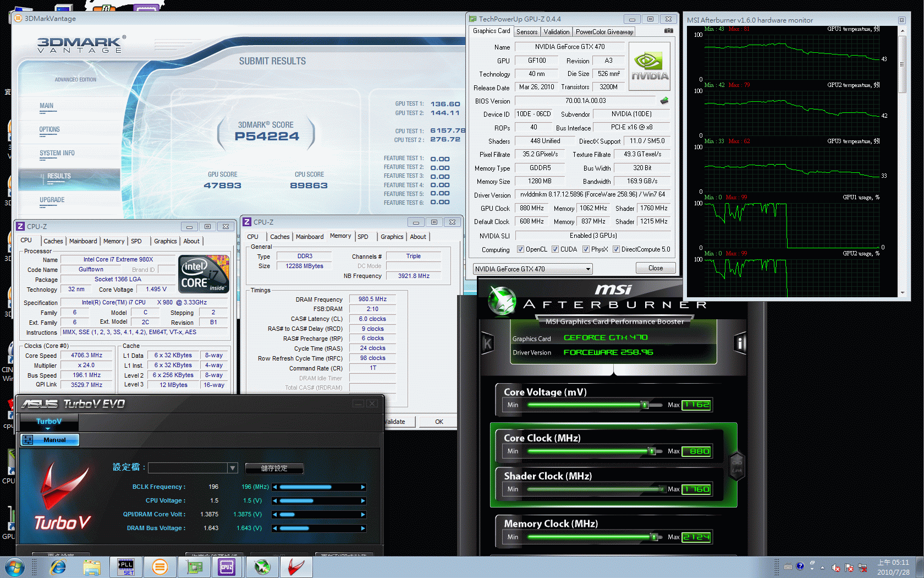This screenshot has height=578, width=924.
Task: Switch to the TurboV EVO taskbar icon
Action: pos(296,567)
